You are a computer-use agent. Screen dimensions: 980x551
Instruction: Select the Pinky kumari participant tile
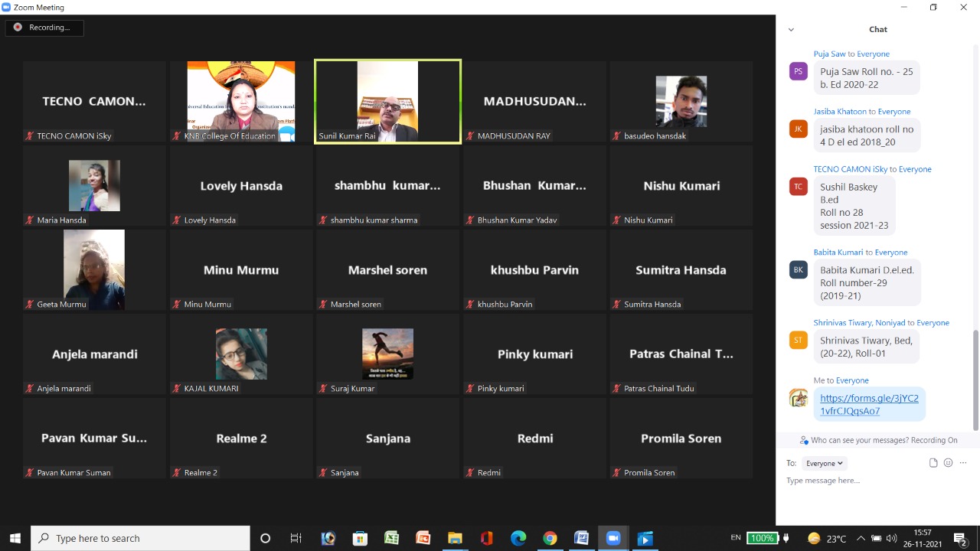coord(534,354)
